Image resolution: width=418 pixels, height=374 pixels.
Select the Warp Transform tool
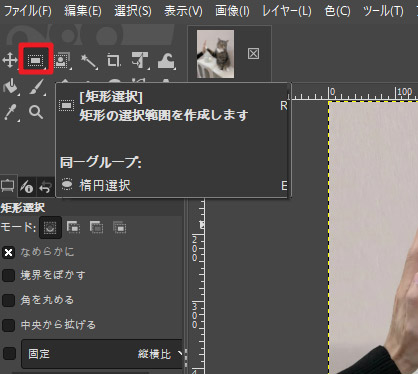pos(166,61)
